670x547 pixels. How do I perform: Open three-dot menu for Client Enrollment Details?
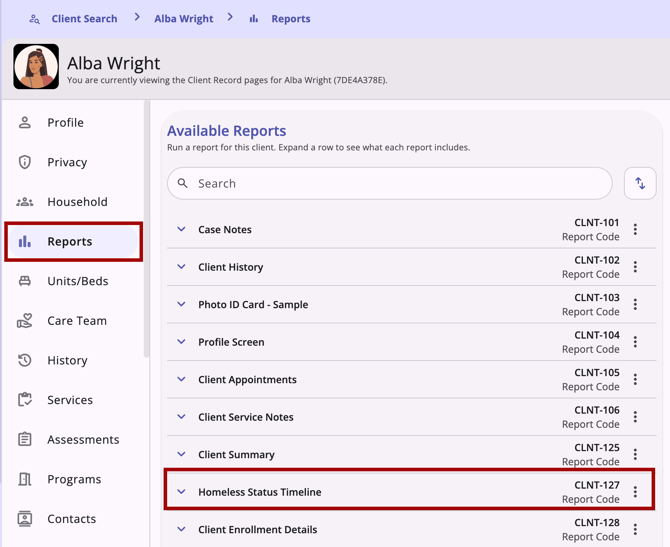(x=635, y=529)
